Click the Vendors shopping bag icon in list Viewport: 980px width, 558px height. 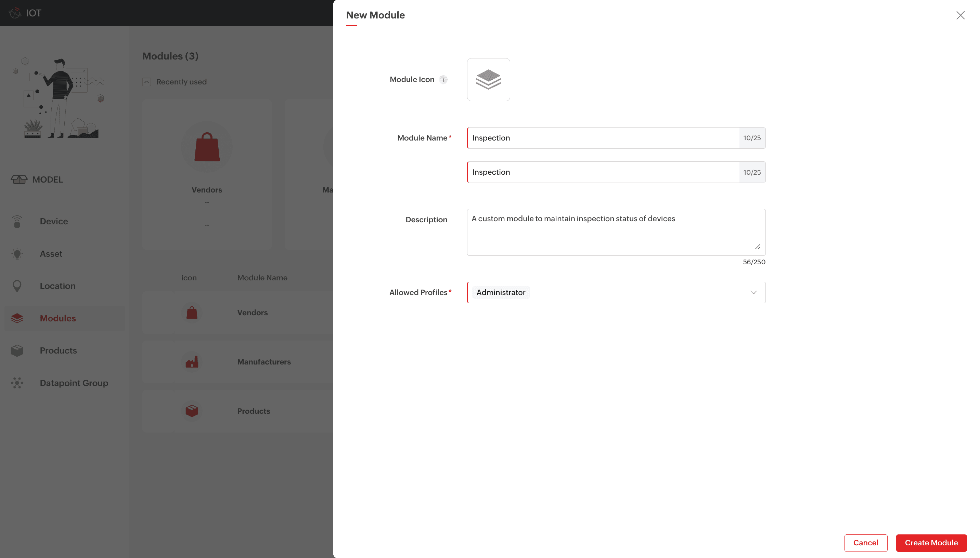(x=192, y=313)
